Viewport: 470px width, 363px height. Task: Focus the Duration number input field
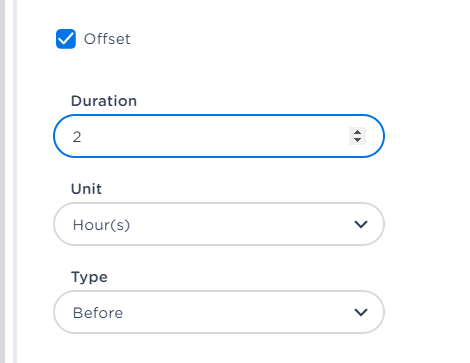(x=219, y=136)
